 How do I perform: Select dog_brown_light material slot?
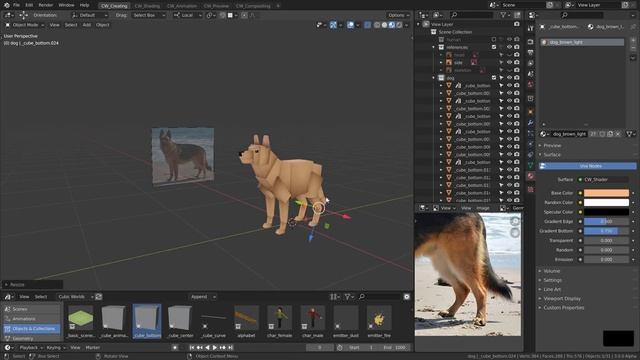tap(582, 42)
